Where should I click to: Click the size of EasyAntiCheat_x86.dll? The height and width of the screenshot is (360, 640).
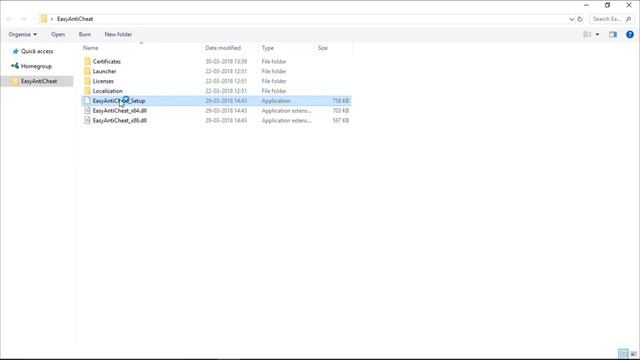pyautogui.click(x=340, y=120)
